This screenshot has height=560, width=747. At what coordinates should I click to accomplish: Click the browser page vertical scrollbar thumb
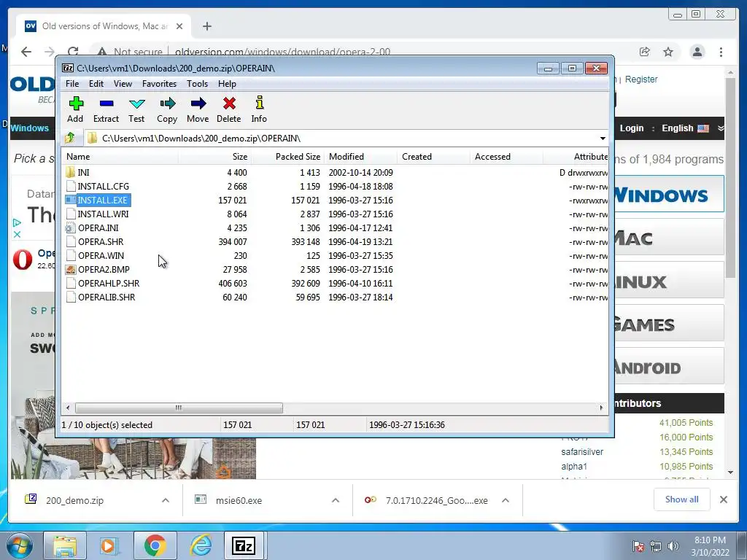[730, 178]
